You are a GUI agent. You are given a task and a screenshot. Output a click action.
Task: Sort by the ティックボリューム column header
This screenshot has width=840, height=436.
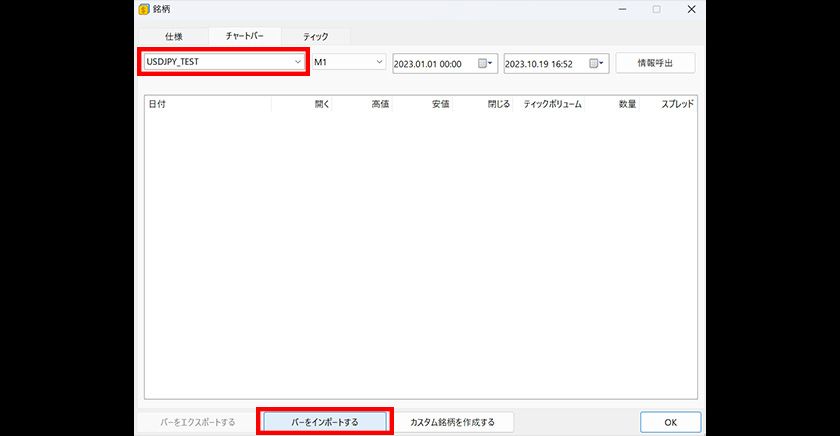point(549,104)
